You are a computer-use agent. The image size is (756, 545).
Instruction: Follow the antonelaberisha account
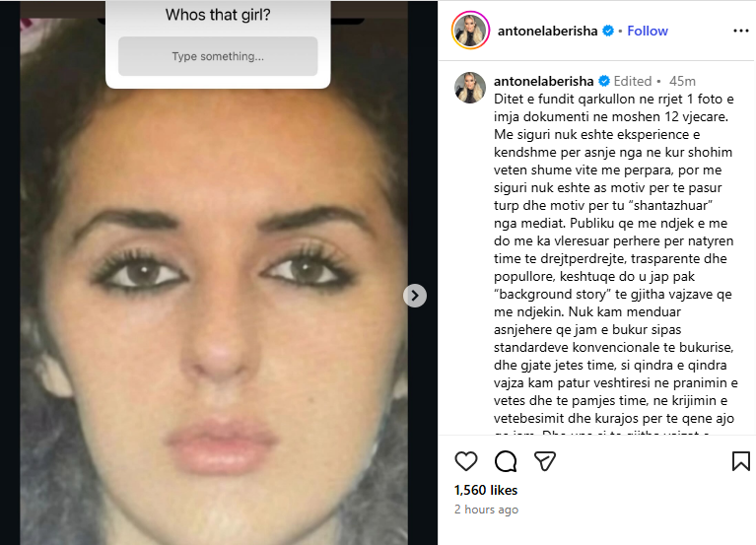[x=648, y=31]
